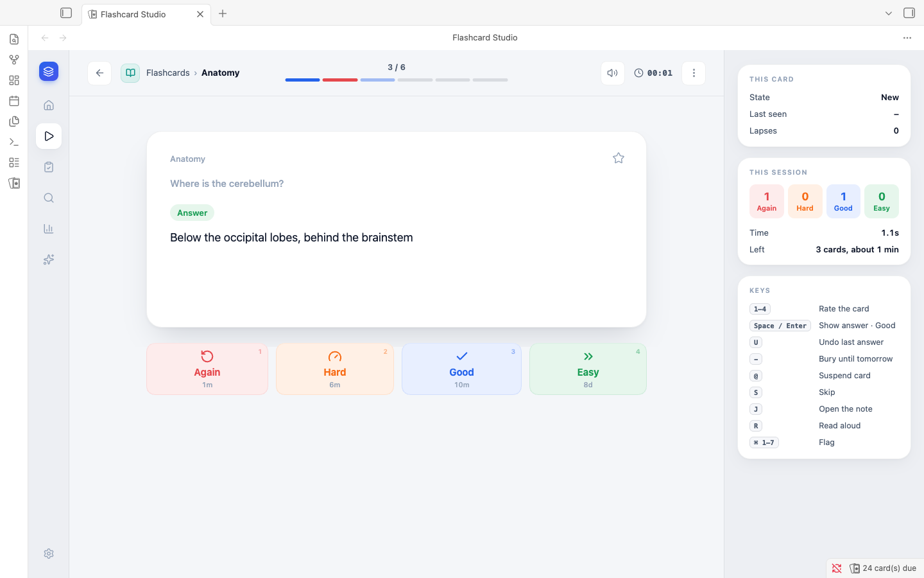Screen dimensions: 924x578
Task: Open the clipboard check icon in sidebar
Action: pos(49,167)
